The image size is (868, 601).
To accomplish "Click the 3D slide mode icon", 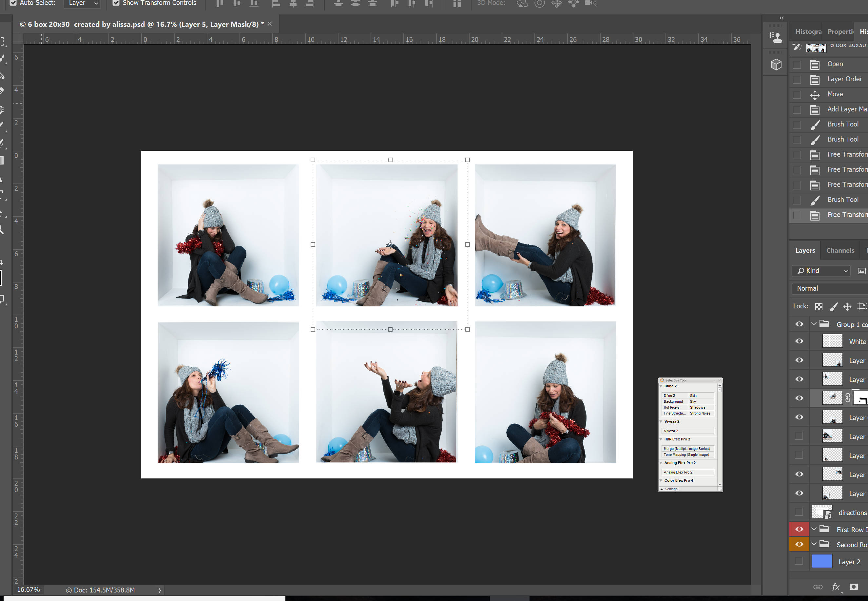I will (x=573, y=3).
